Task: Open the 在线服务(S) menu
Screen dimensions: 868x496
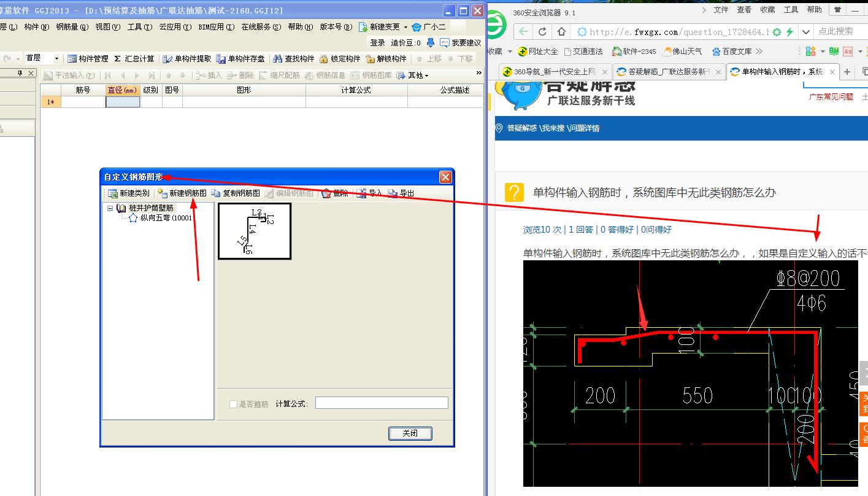Action: click(261, 27)
